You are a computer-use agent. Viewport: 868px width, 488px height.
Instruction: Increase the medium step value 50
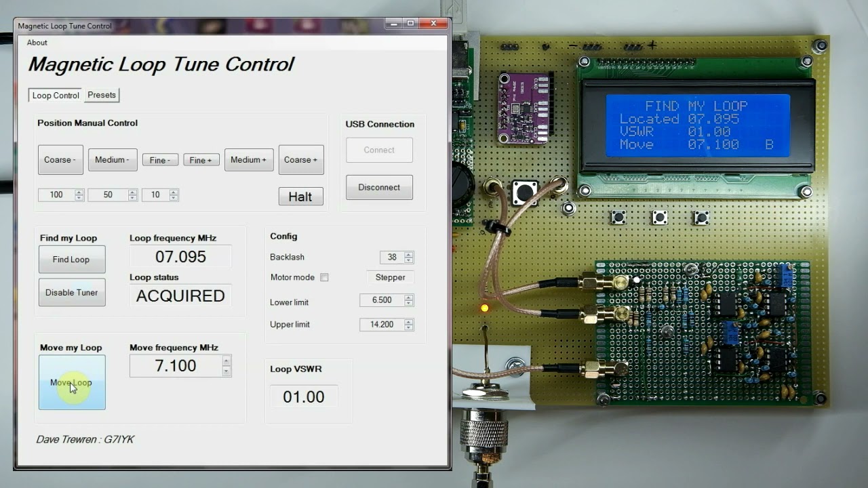pos(133,192)
